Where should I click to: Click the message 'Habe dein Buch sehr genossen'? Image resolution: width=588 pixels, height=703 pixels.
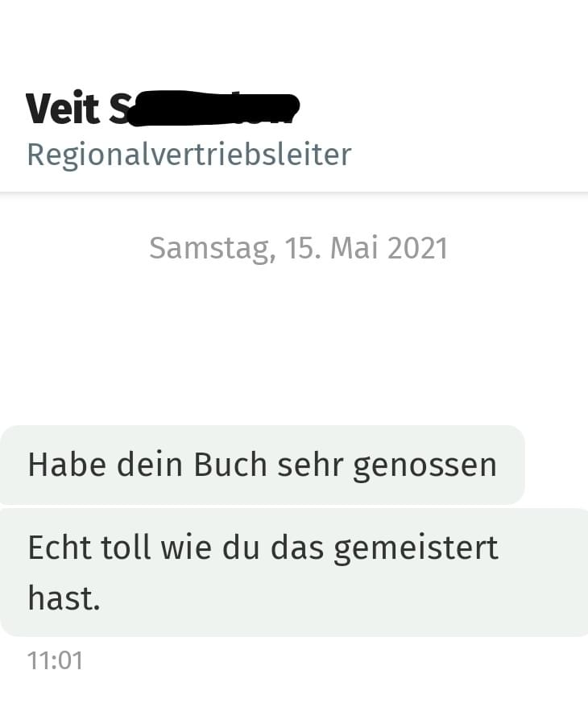coord(263,465)
